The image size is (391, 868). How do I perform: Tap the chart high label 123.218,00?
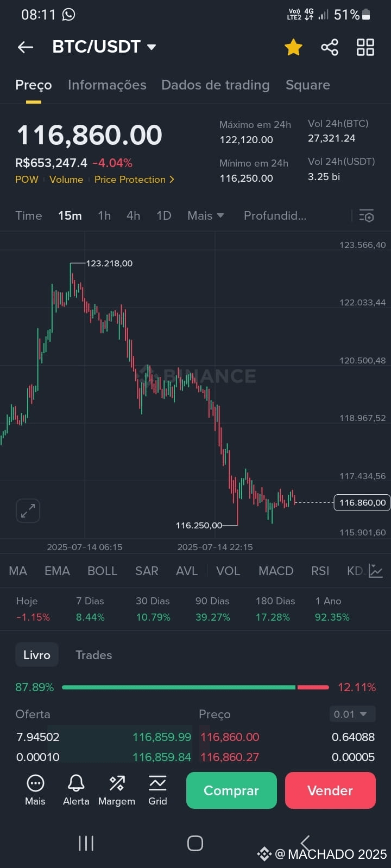point(109,263)
